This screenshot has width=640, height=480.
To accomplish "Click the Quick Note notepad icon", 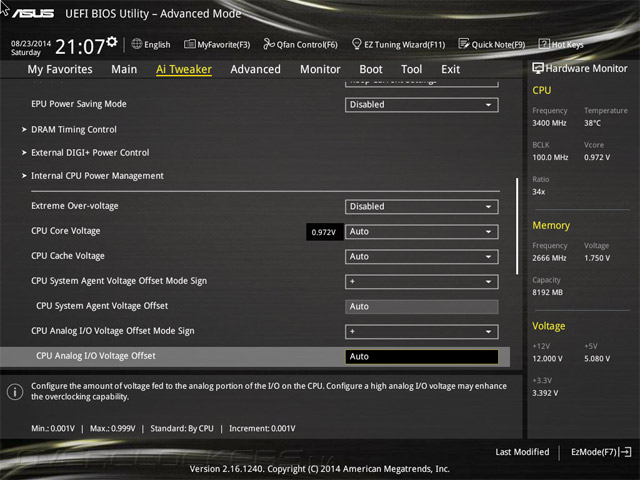I will [463, 44].
